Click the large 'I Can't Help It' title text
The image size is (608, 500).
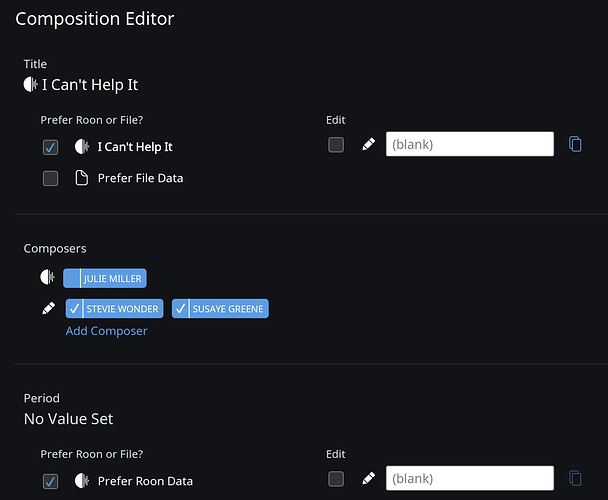click(90, 85)
